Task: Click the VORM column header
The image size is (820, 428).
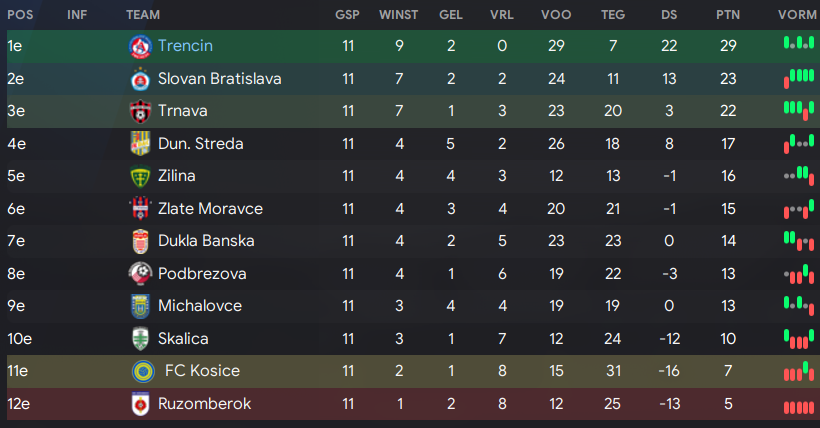Action: point(797,15)
